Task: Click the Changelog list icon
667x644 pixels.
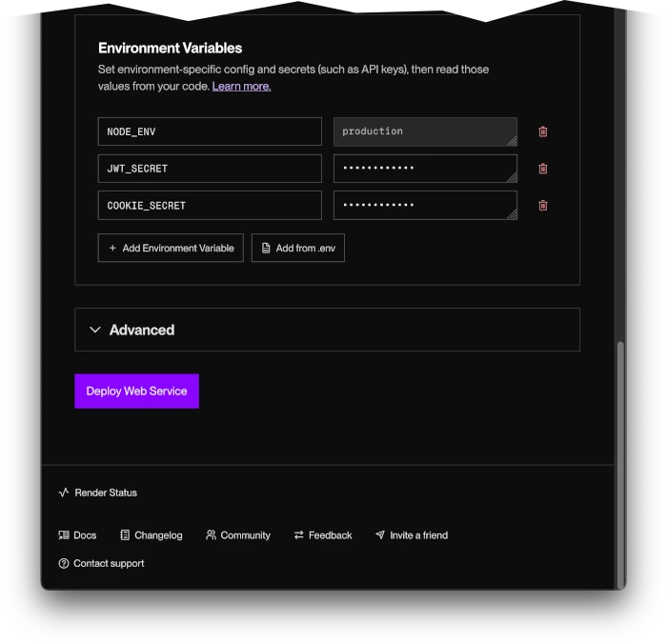Action: 125,535
